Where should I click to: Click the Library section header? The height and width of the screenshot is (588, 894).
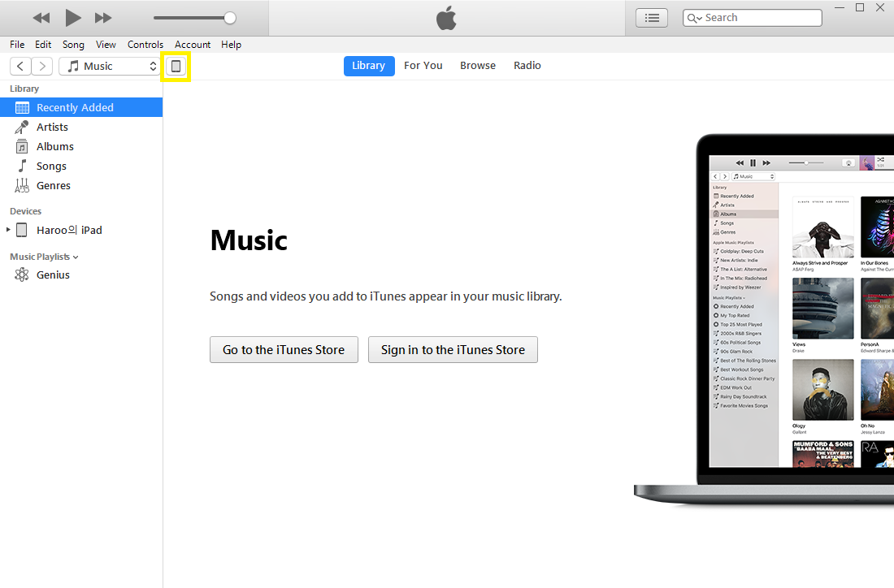24,89
